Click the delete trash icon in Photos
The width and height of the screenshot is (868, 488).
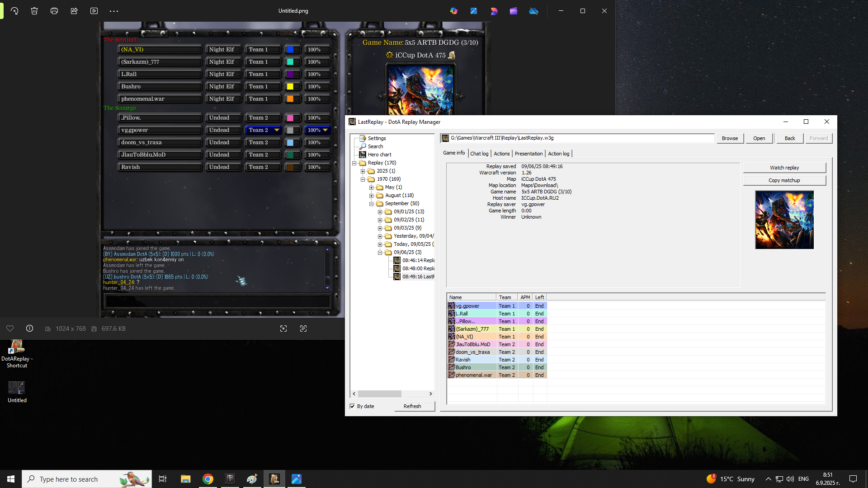[34, 11]
